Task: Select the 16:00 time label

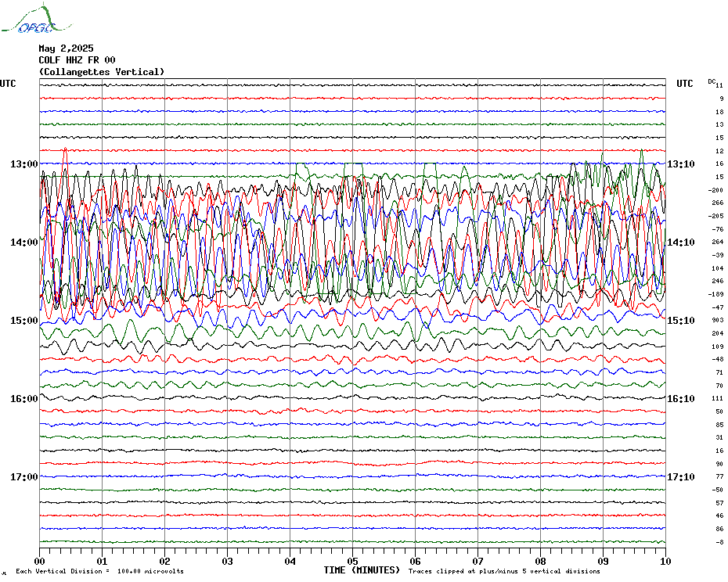Action: pos(24,399)
